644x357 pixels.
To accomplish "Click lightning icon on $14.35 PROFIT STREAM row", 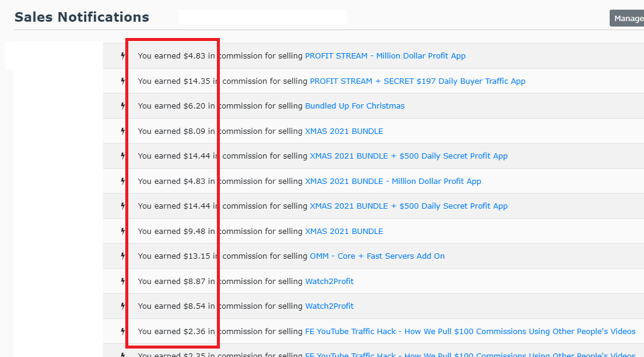I will coord(123,81).
